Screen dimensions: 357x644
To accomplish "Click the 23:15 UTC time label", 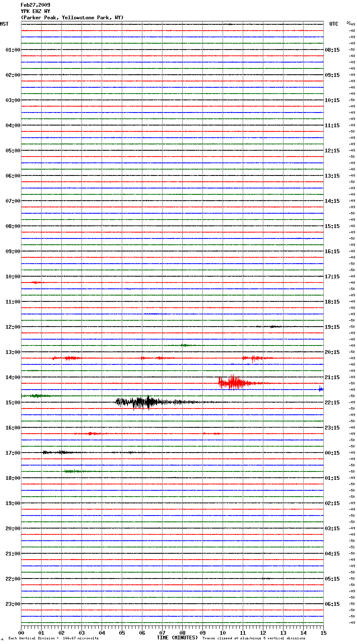I will 332,428.
